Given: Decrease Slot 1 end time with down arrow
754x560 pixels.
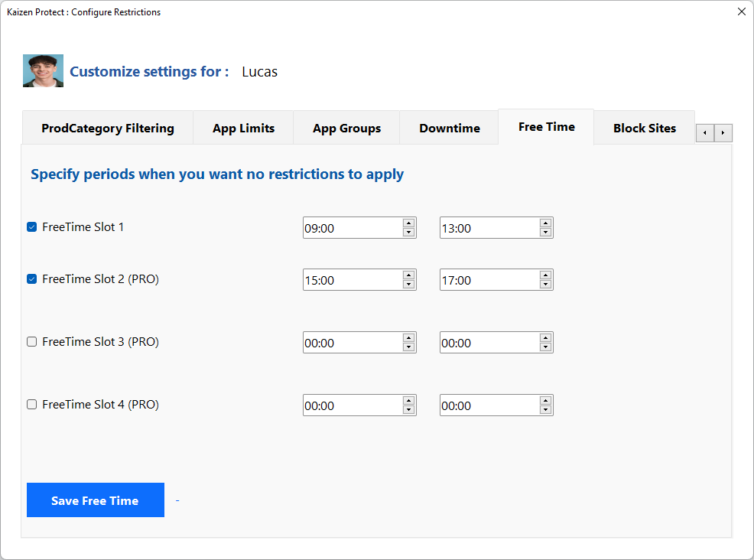Looking at the screenshot, I should point(545,233).
